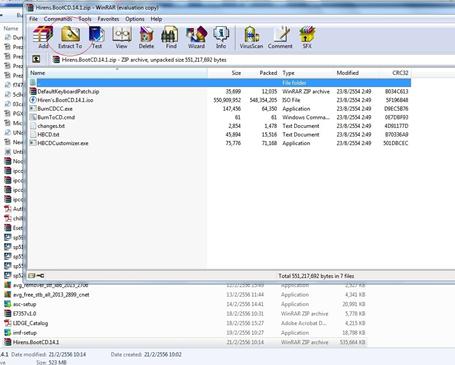
Task: Click the HBCD.txt file icon
Action: click(x=33, y=135)
